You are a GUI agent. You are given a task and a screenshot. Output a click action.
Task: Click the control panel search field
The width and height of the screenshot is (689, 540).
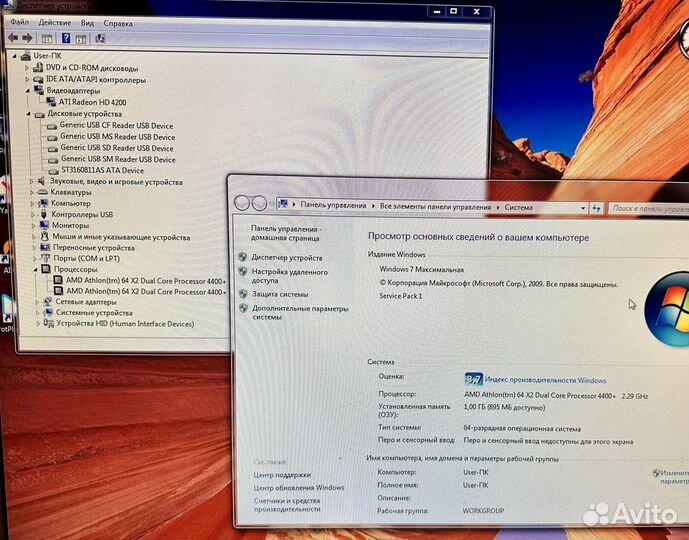(649, 208)
